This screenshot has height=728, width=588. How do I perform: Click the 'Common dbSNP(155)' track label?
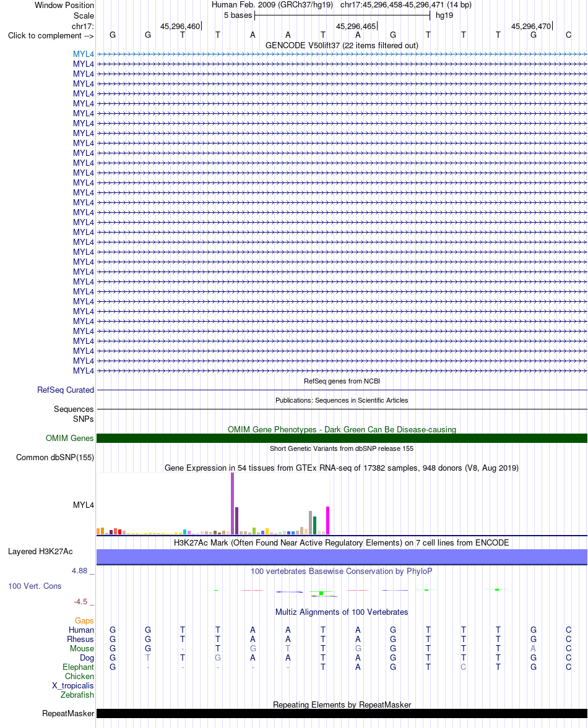[55, 457]
